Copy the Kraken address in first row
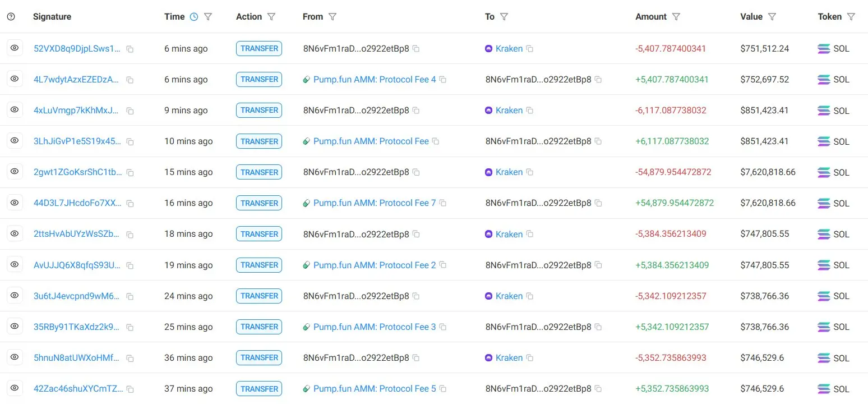868x404 pixels. (529, 49)
